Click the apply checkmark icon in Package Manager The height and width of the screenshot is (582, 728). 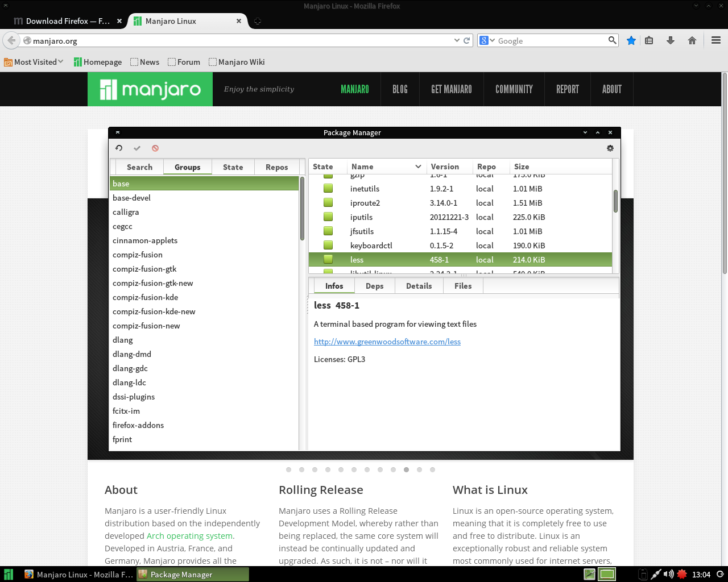click(137, 148)
